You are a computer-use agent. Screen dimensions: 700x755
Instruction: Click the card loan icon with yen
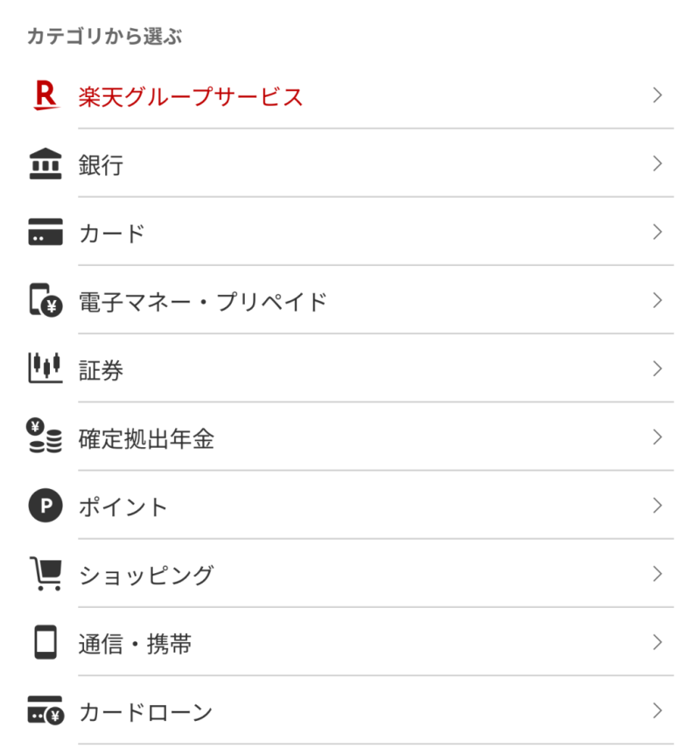click(45, 712)
